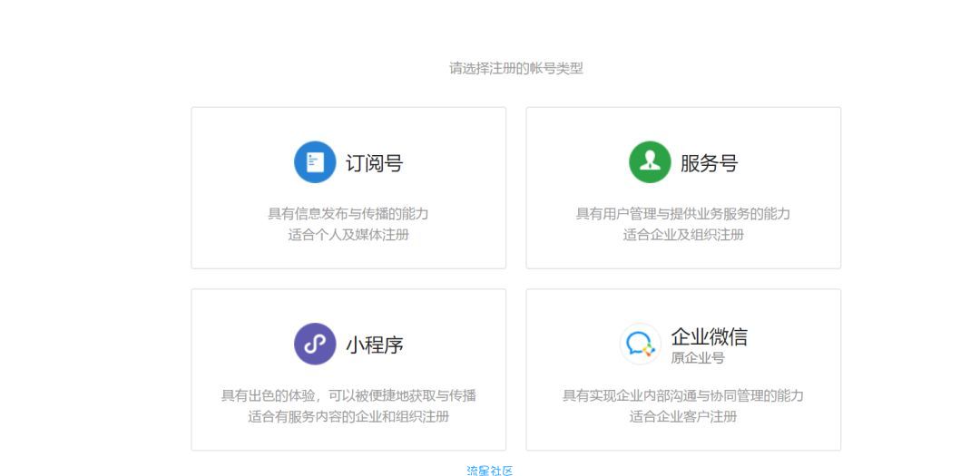Open the 流星社区 link
This screenshot has height=476, width=980.
point(490,471)
